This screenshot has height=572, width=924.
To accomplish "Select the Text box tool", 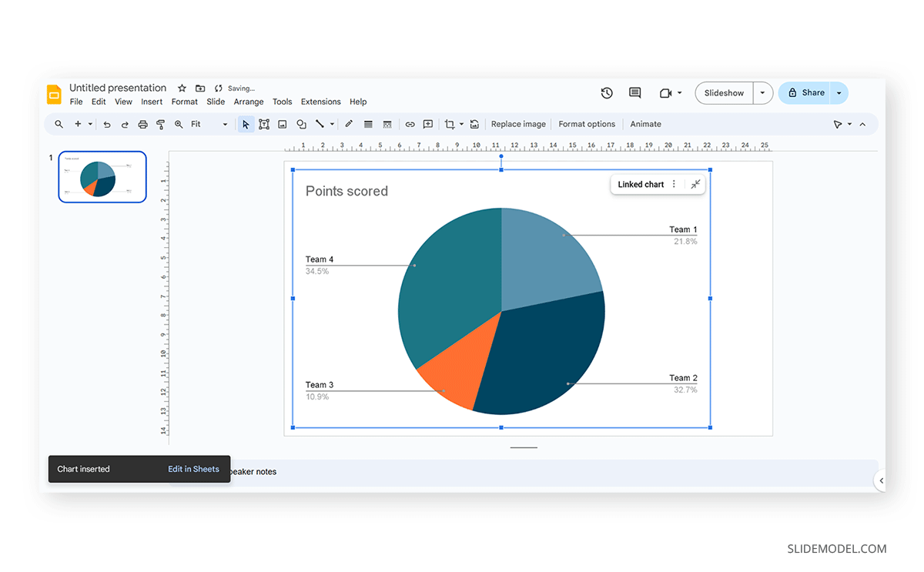I will pyautogui.click(x=264, y=124).
